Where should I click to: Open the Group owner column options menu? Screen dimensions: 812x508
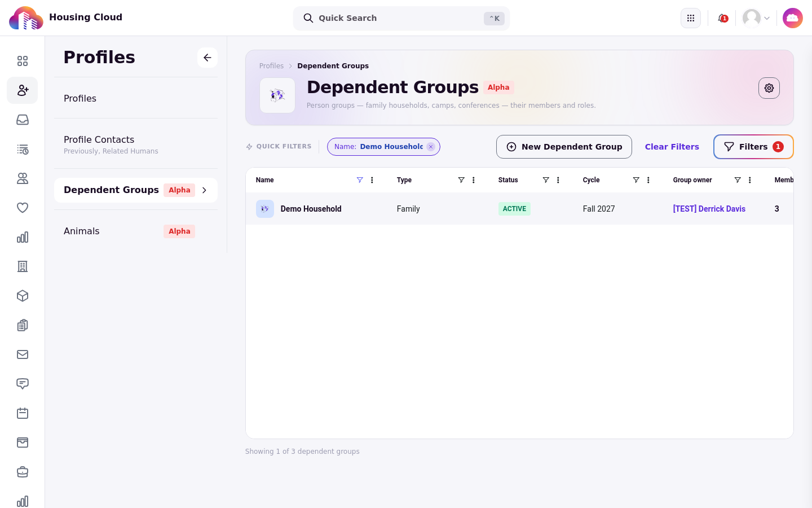click(750, 180)
